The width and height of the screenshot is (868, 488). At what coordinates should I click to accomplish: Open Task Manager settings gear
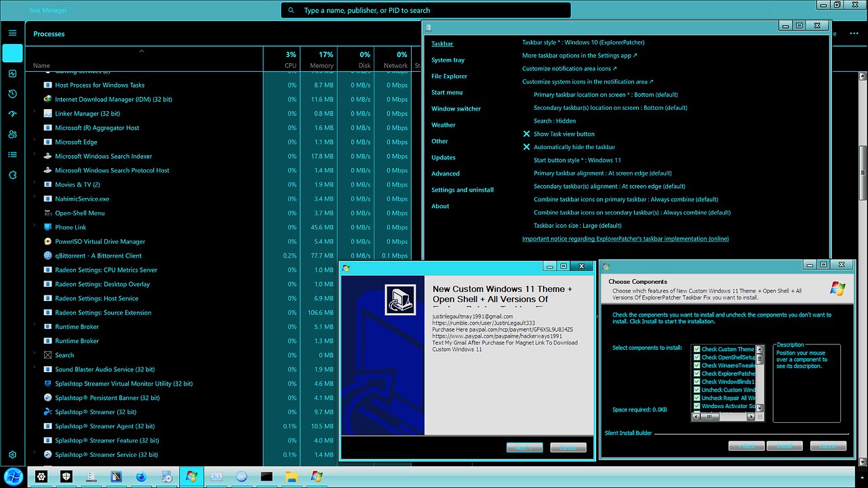12,455
